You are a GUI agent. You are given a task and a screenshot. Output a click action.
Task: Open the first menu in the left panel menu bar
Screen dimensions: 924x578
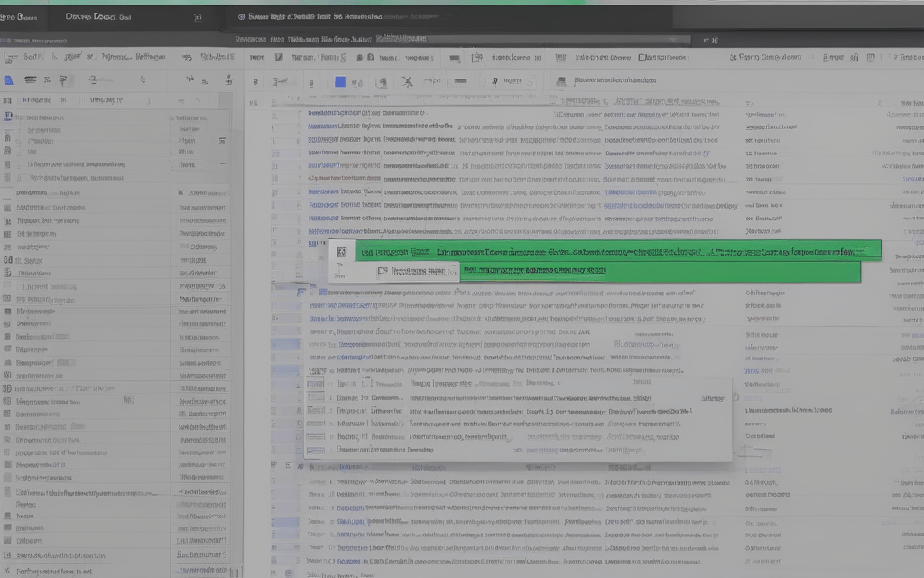(x=11, y=57)
